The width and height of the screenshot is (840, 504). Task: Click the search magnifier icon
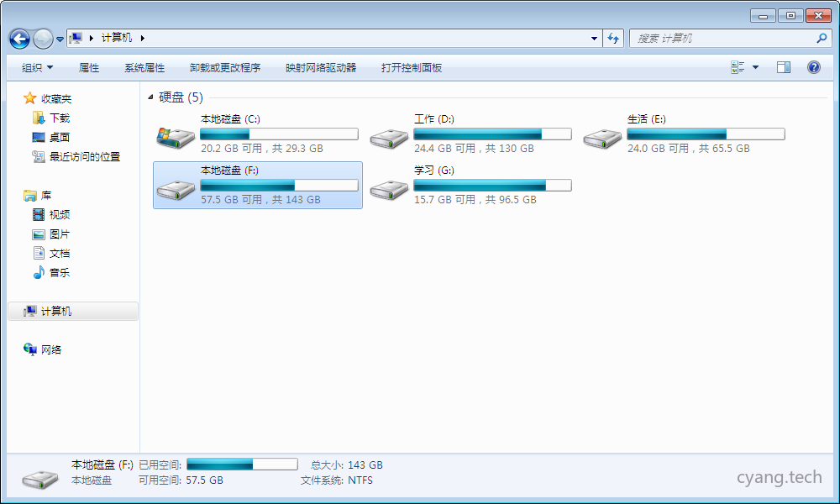[x=822, y=39]
